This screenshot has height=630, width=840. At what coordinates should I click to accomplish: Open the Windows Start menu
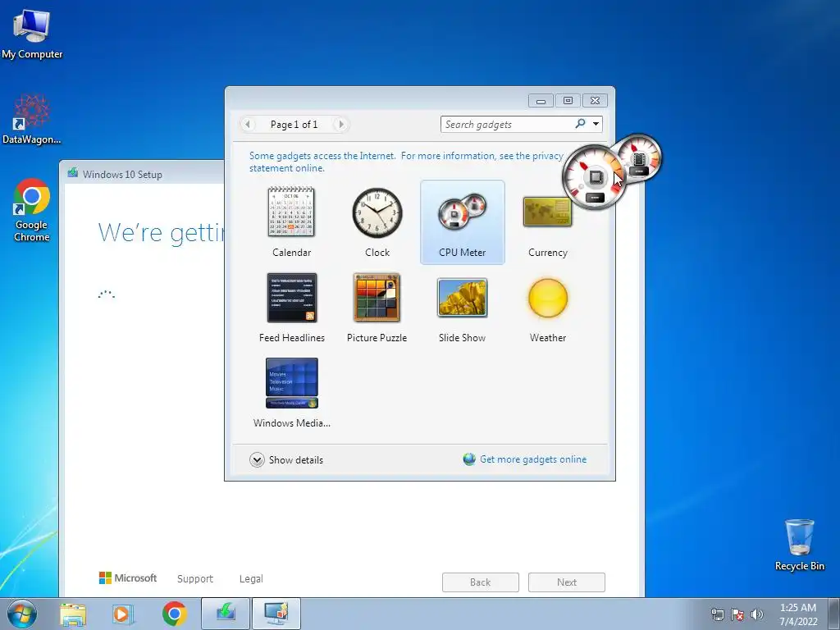point(22,614)
